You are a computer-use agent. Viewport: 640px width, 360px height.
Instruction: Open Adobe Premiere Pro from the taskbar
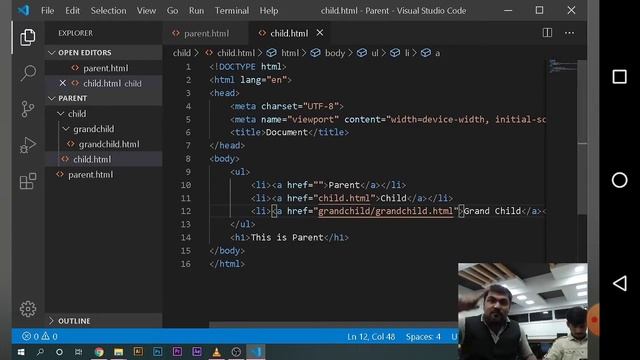177,351
